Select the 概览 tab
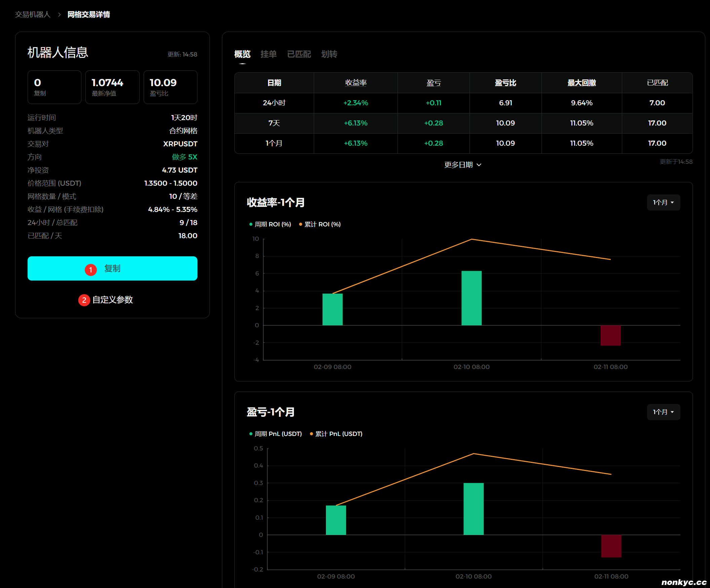The height and width of the screenshot is (588, 710). tap(242, 54)
